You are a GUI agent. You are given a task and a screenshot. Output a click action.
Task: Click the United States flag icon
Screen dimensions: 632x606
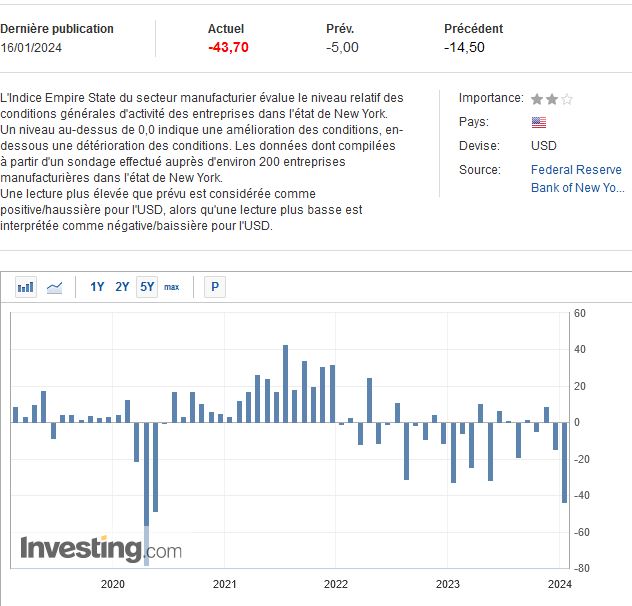tap(538, 122)
